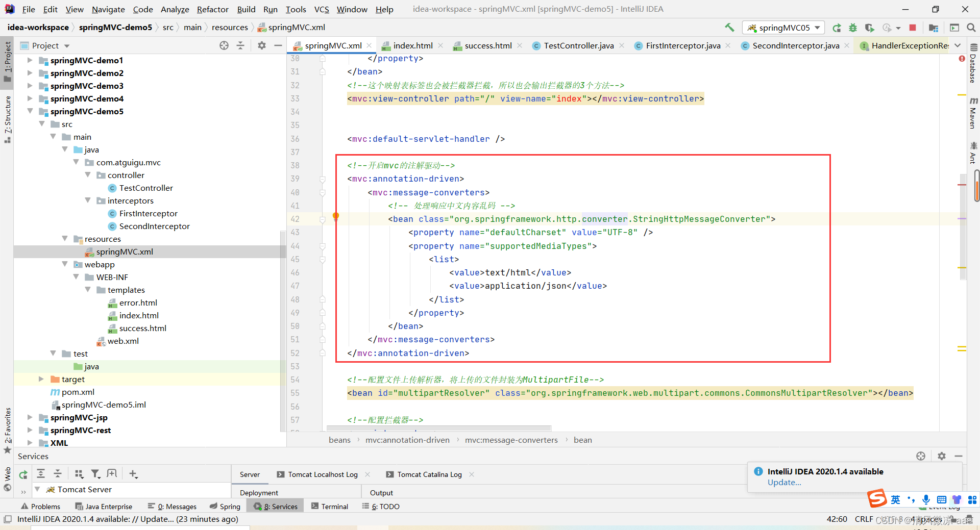This screenshot has height=530, width=980.
Task: Toggle the Structure side tool window
Action: pyautogui.click(x=8, y=119)
